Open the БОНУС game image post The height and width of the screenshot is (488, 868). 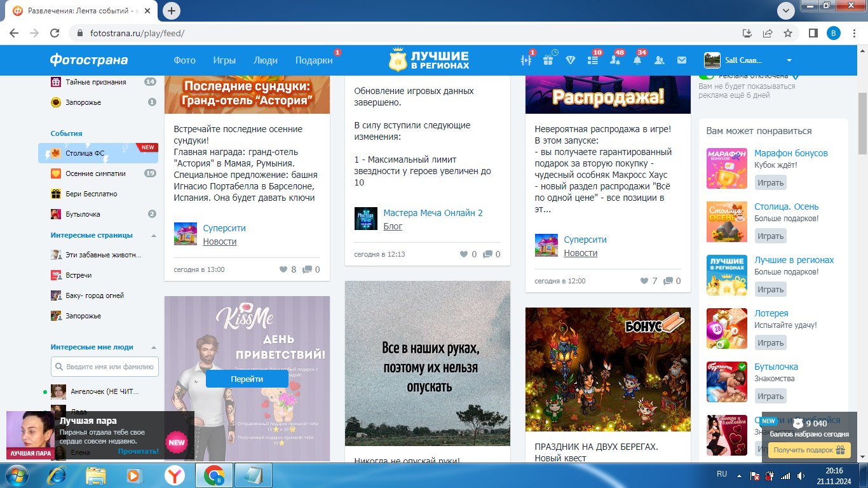(x=608, y=370)
